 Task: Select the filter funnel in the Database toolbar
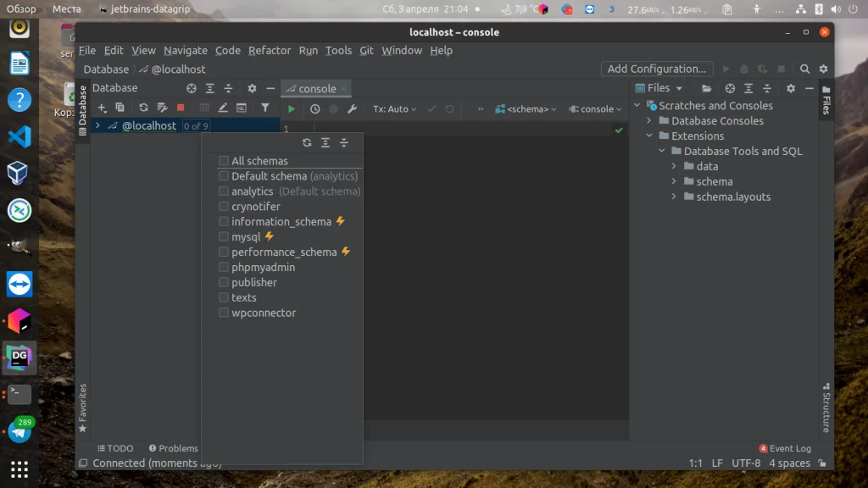pyautogui.click(x=265, y=108)
